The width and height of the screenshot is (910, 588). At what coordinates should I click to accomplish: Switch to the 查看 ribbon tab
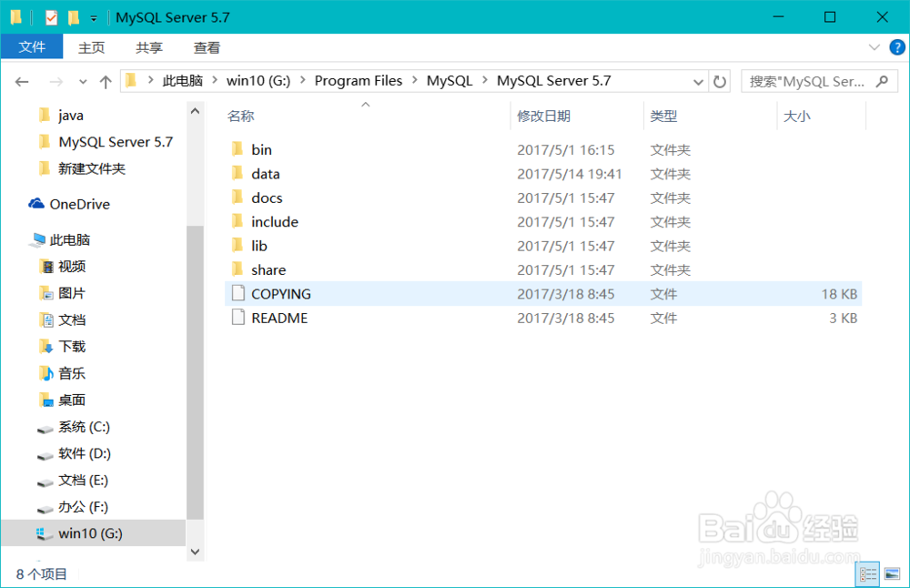click(x=207, y=47)
